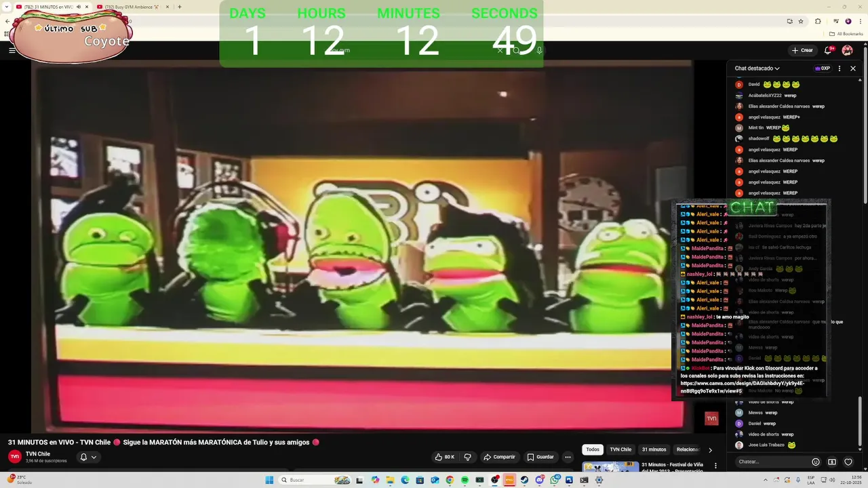Click the ESP LAA language indicator
The width and height of the screenshot is (868, 488).
pos(811,479)
